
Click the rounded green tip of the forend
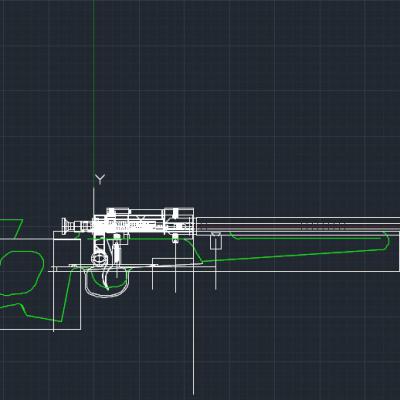coord(386,241)
